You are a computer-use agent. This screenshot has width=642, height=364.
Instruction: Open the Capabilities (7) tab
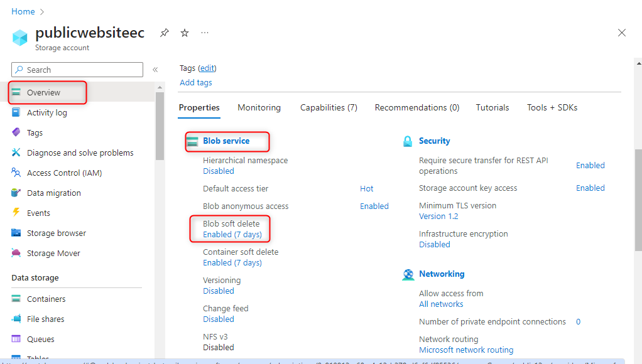click(x=329, y=107)
